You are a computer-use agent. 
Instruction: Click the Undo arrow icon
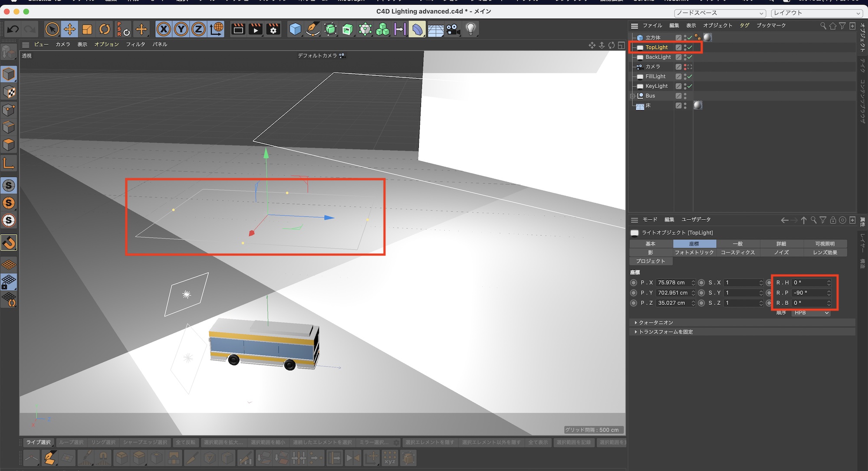coord(13,29)
